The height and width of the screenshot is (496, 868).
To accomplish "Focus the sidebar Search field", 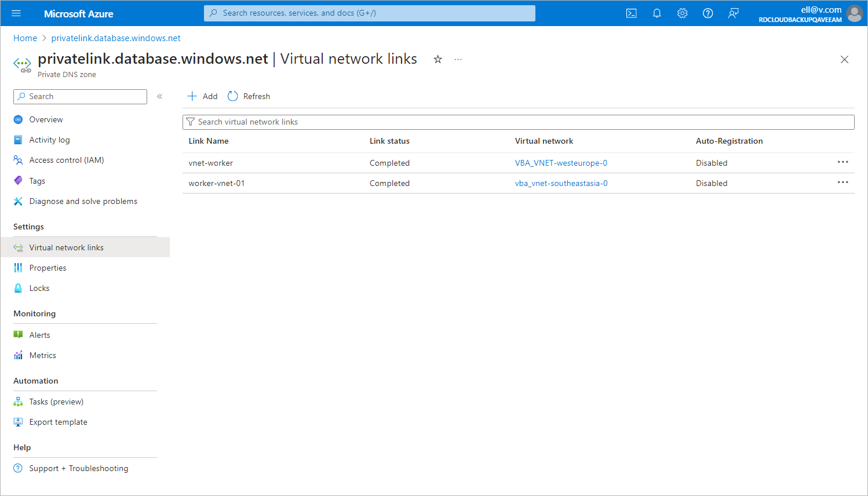I will (80, 97).
